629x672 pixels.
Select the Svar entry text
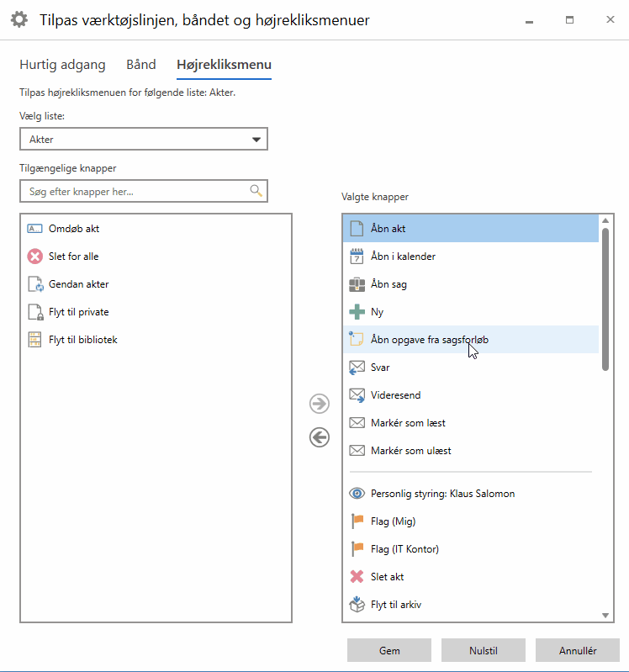380,368
